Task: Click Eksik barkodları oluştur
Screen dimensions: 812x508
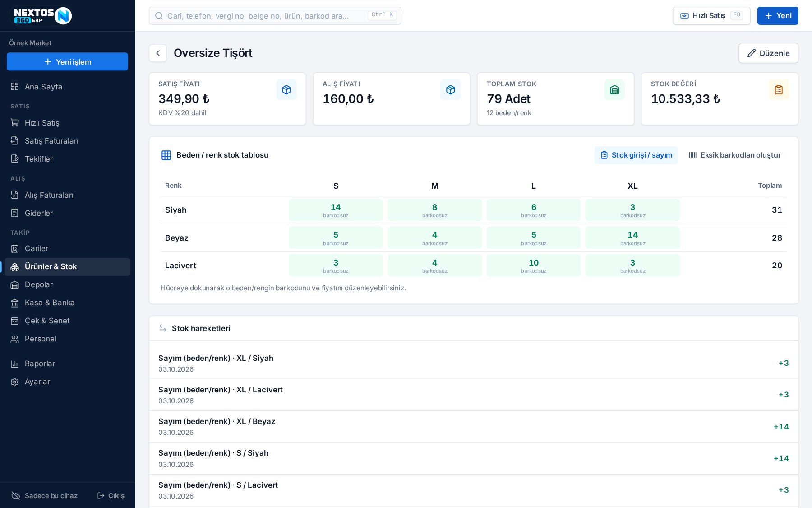Action: [735, 155]
